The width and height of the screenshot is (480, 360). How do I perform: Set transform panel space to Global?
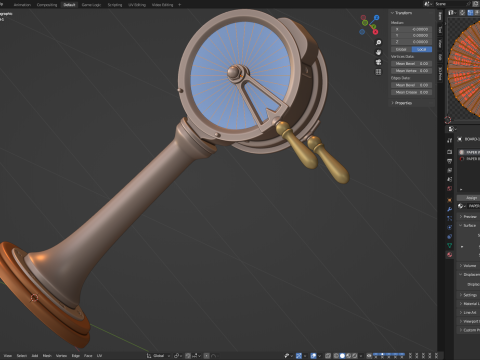tap(401, 49)
